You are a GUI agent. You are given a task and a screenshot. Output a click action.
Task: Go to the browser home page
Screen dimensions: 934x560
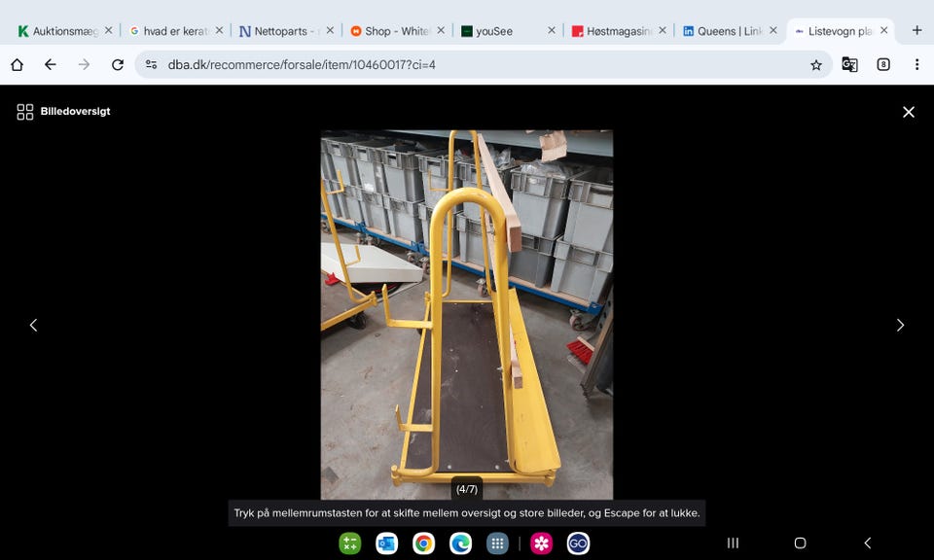point(17,65)
